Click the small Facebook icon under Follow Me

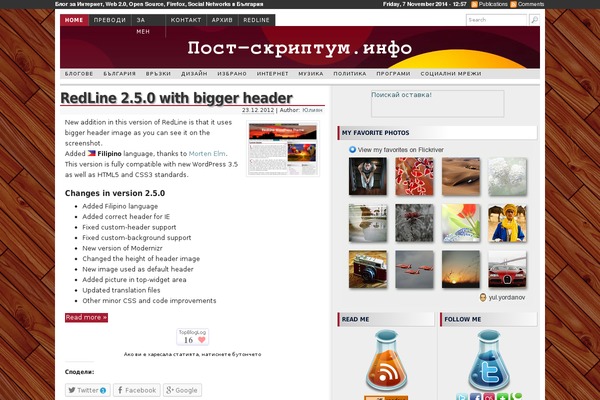(x=475, y=397)
